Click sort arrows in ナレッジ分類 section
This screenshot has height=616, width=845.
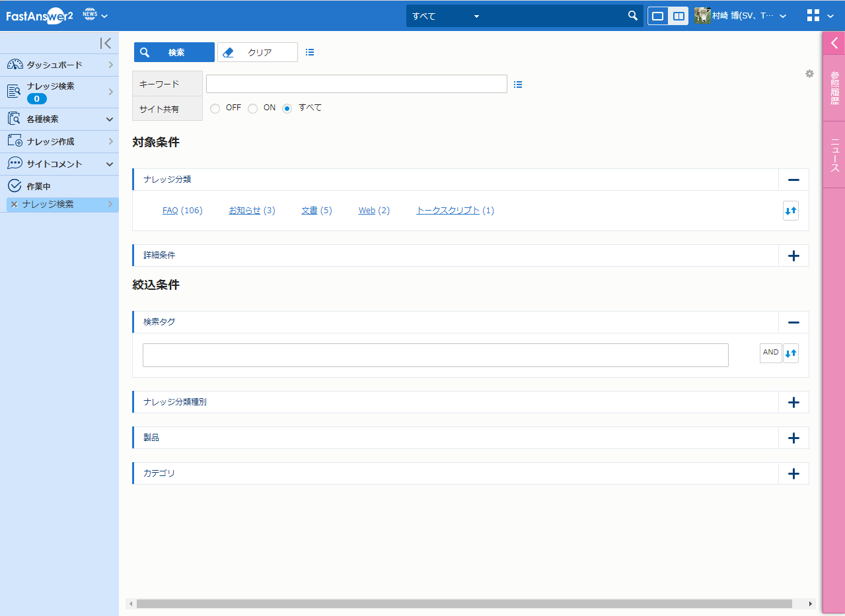point(790,211)
